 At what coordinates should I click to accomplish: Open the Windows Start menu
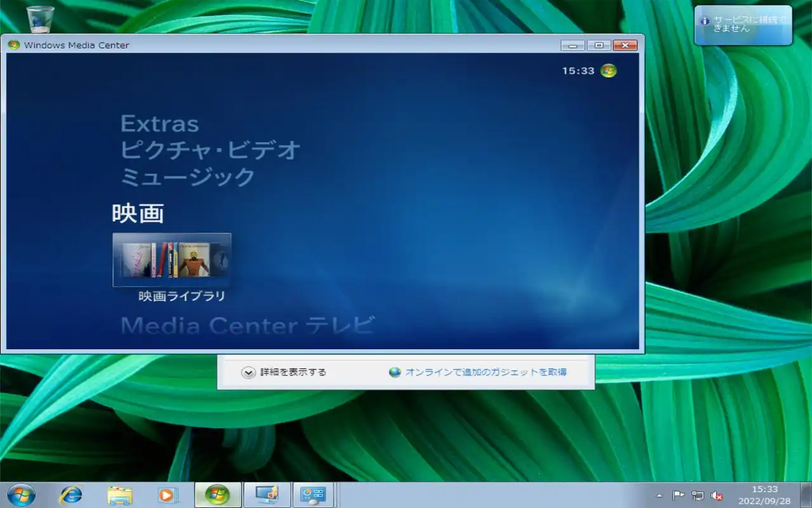pyautogui.click(x=21, y=495)
